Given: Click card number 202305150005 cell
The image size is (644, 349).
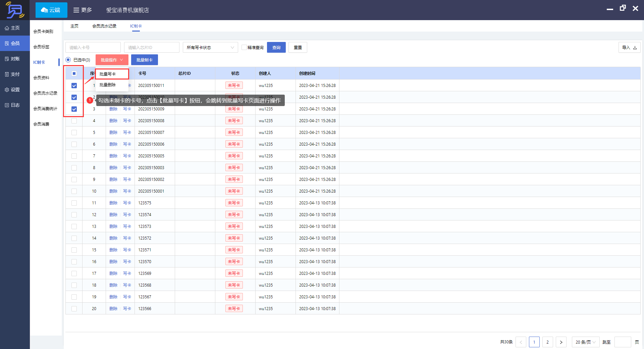Looking at the screenshot, I should click(x=151, y=156).
